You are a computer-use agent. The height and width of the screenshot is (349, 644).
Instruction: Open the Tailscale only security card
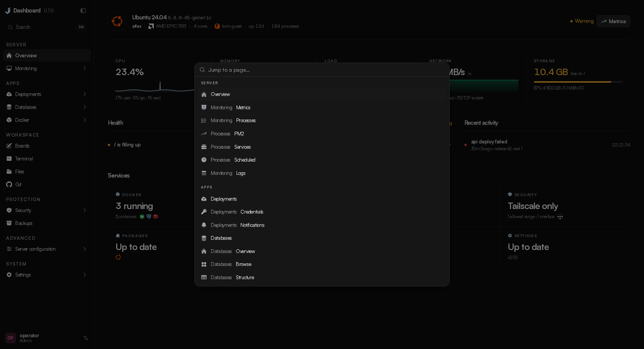[x=565, y=206]
